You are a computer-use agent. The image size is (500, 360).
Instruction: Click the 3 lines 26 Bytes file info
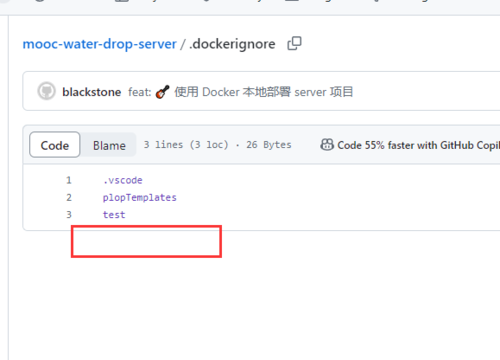tap(217, 145)
